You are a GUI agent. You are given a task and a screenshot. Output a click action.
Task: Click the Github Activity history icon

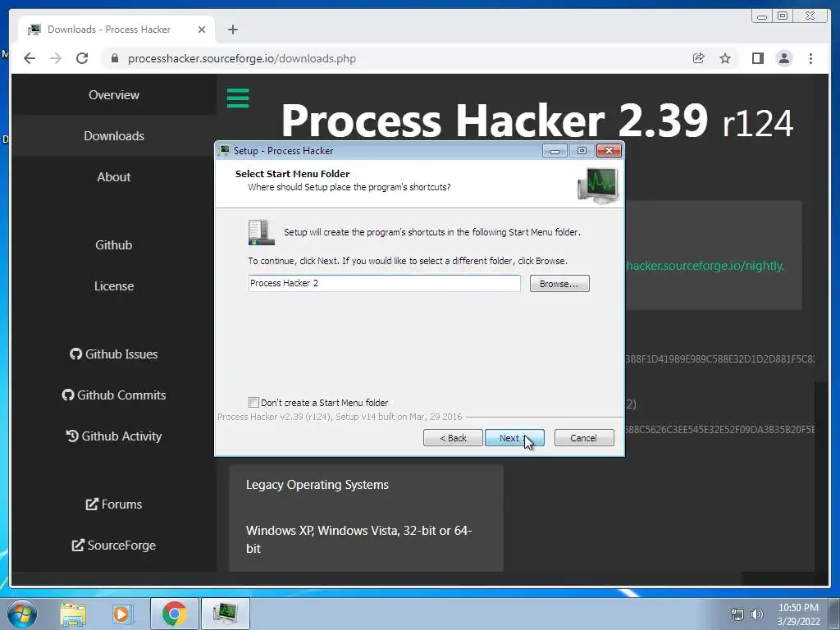(x=72, y=436)
